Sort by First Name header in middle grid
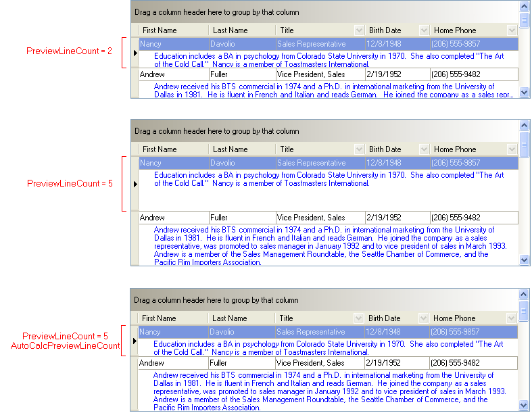532x413 pixels. click(174, 149)
